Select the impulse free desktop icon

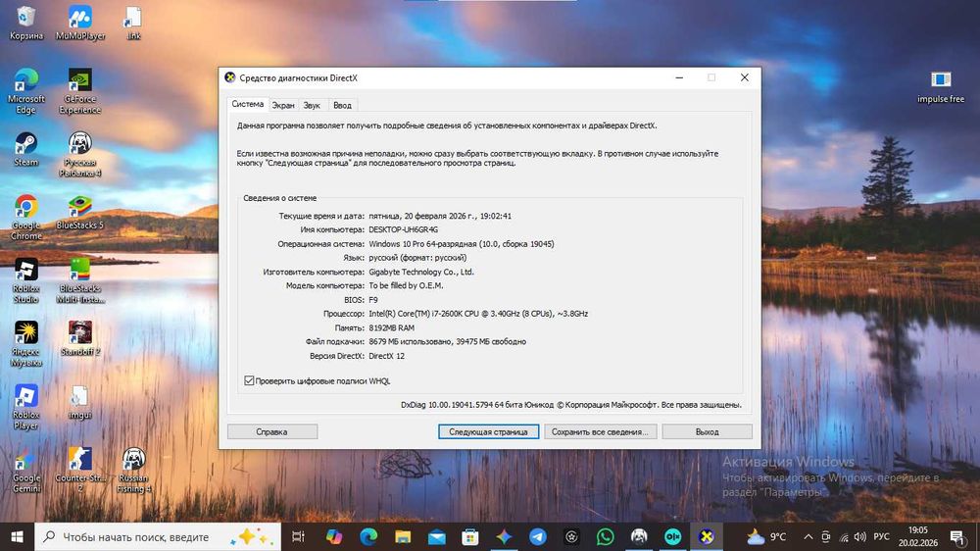click(941, 86)
